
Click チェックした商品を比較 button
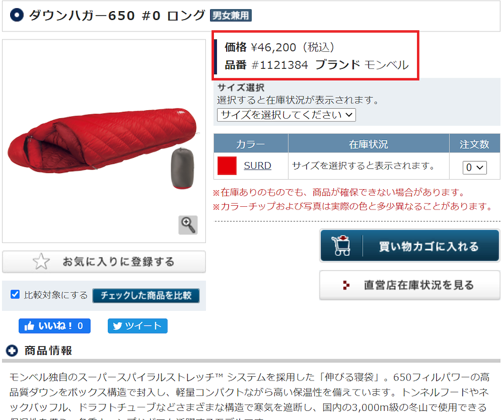coord(146,295)
